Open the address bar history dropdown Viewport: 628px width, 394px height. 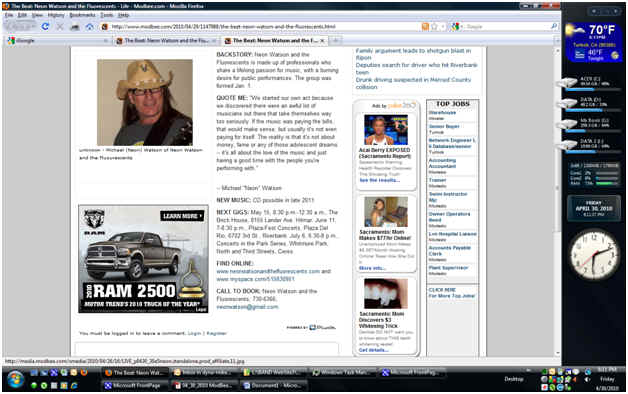click(443, 26)
